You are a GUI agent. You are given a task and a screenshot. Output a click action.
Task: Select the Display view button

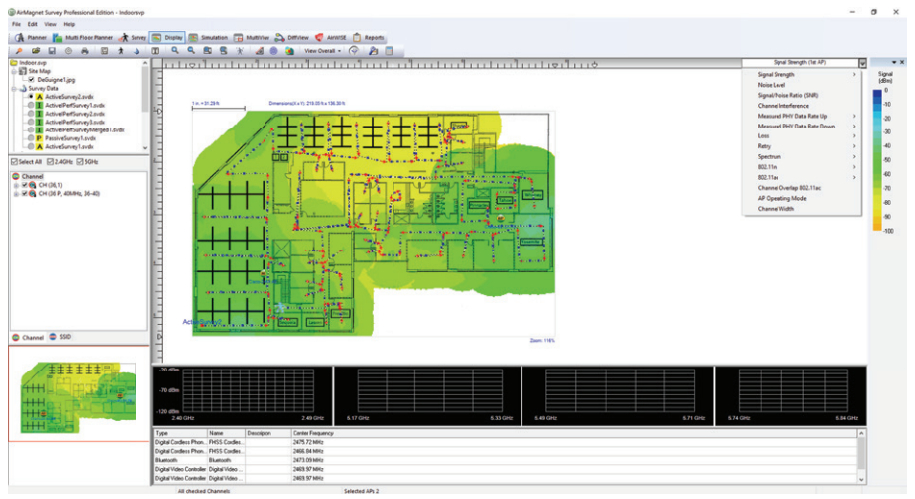[x=167, y=37]
